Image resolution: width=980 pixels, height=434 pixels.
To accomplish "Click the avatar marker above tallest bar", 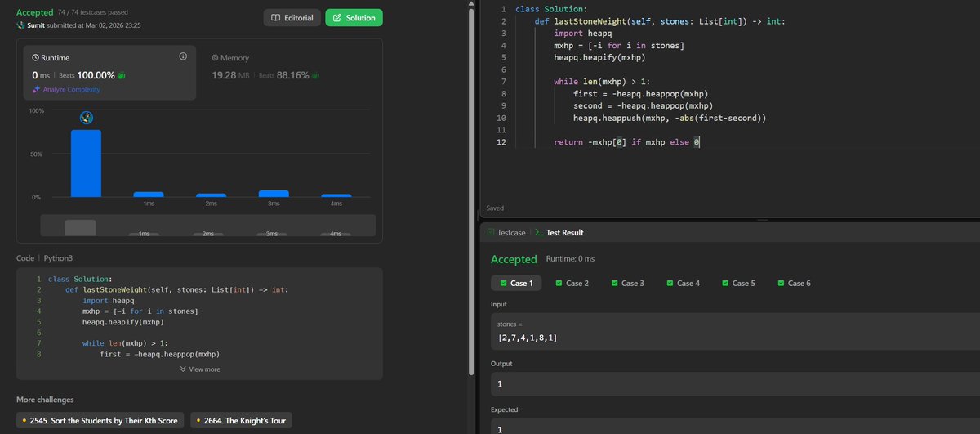I will (86, 118).
